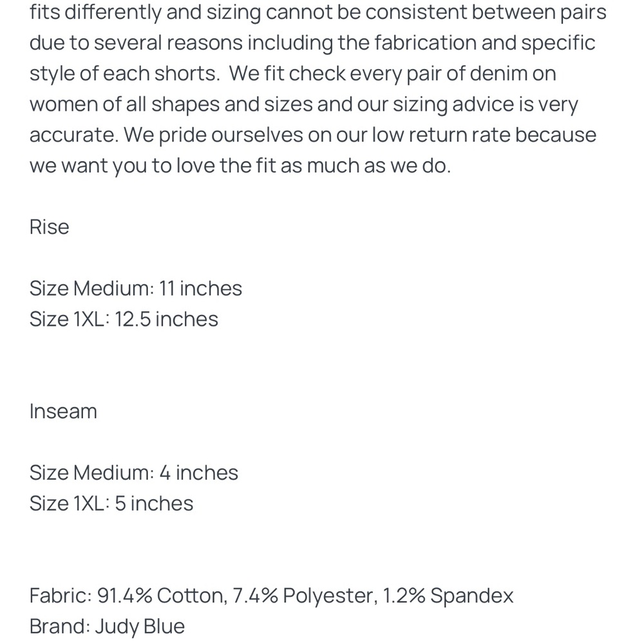644x644 pixels.
Task: Click the line fits differently and sizing
Action: 318,12
